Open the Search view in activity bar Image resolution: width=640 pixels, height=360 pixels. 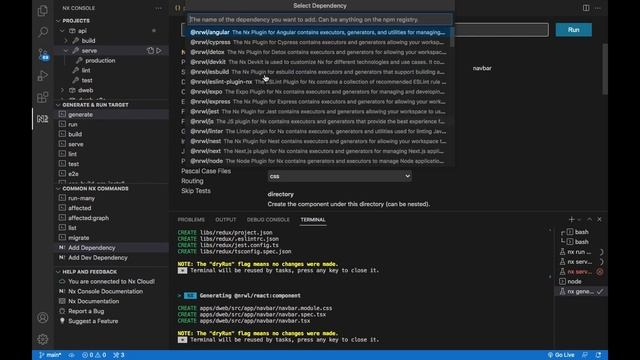[42, 32]
